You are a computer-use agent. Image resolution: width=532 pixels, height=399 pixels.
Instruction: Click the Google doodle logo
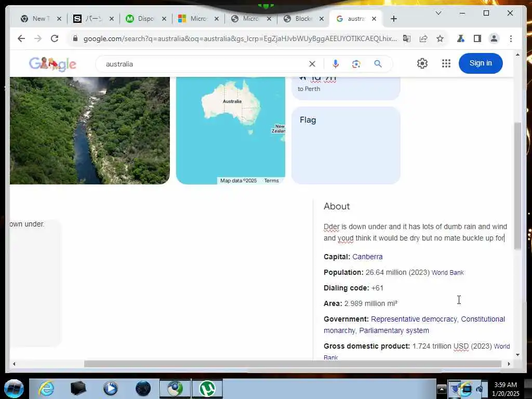(x=52, y=64)
